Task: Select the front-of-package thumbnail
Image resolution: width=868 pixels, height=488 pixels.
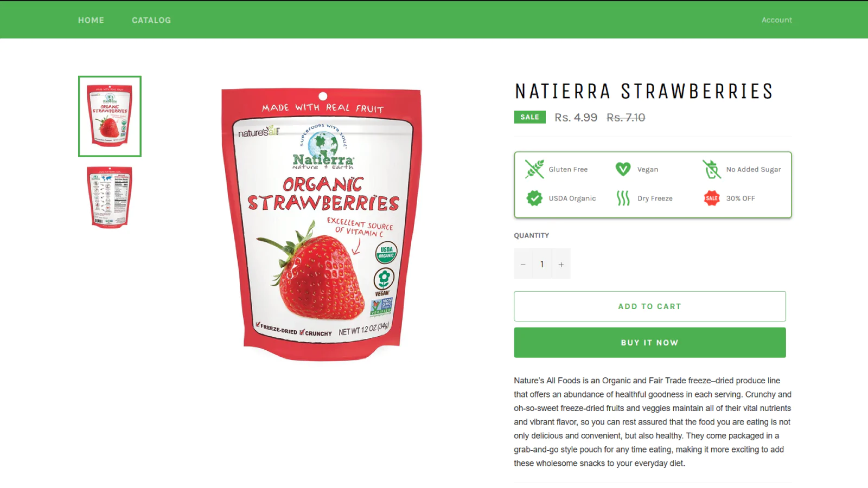Action: (x=110, y=116)
